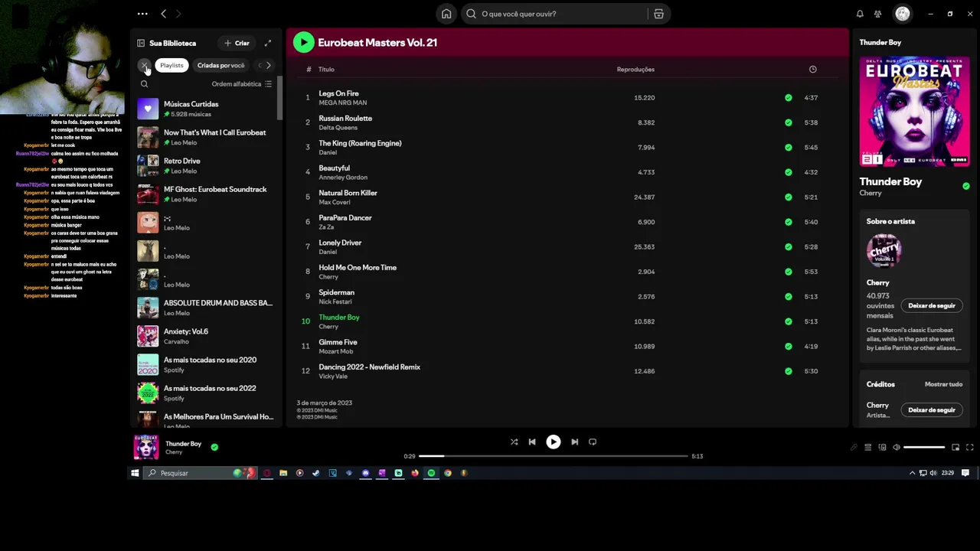Go to the Home icon
Viewport: 980px width, 551px height.
446,14
